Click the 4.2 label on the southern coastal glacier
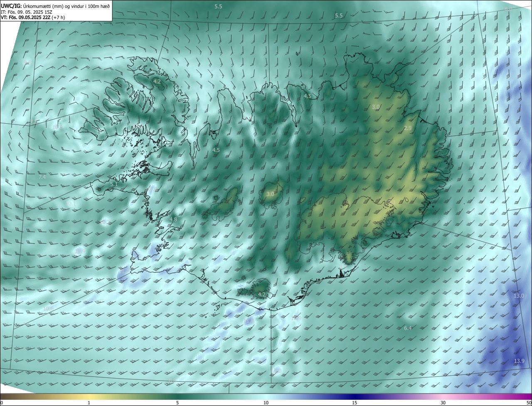 click(x=262, y=294)
